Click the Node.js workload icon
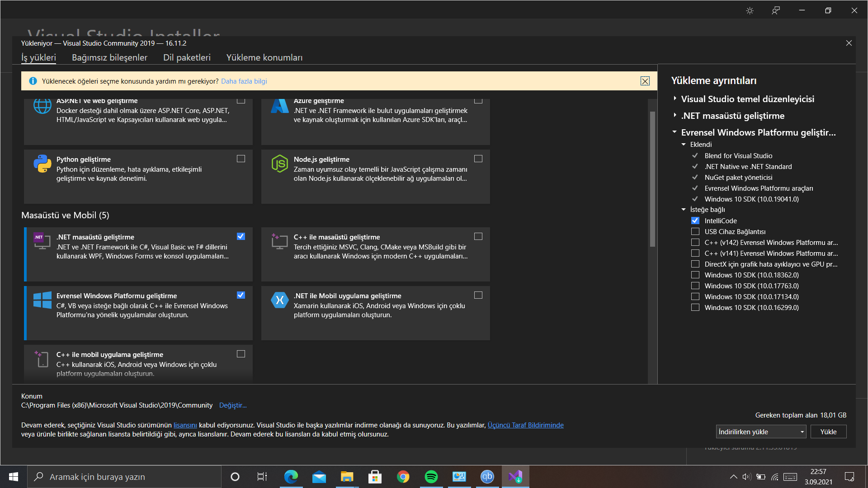This screenshot has width=868, height=488. click(279, 164)
